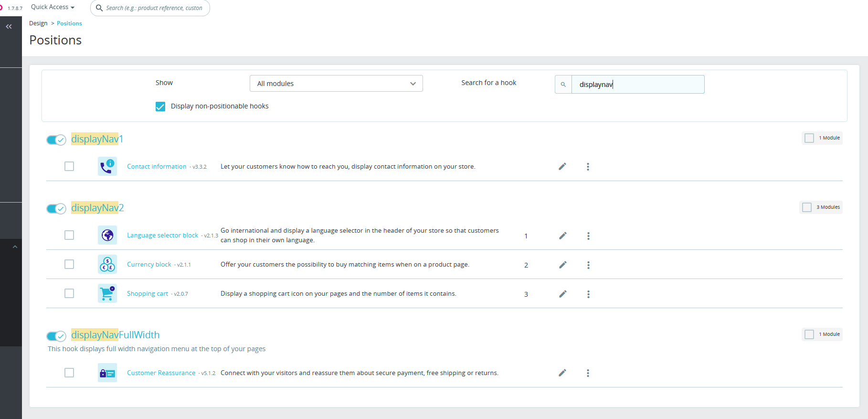Focus the Search for a hook field

click(637, 85)
